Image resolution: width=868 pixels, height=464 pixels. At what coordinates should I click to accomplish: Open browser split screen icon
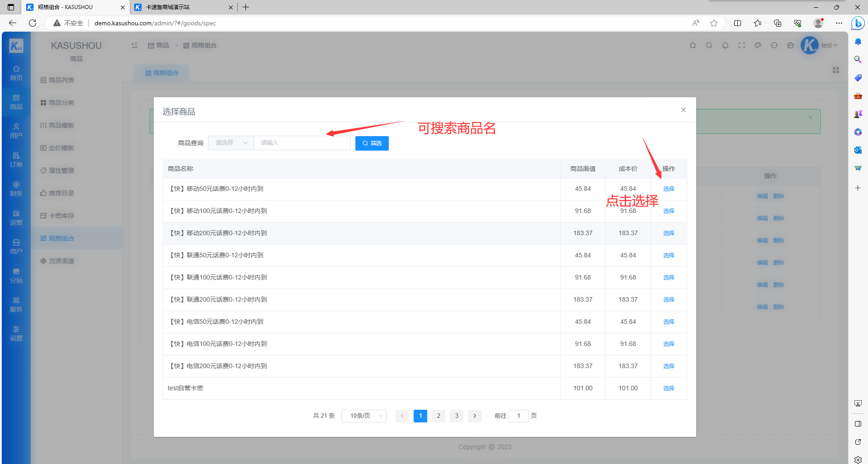point(737,23)
